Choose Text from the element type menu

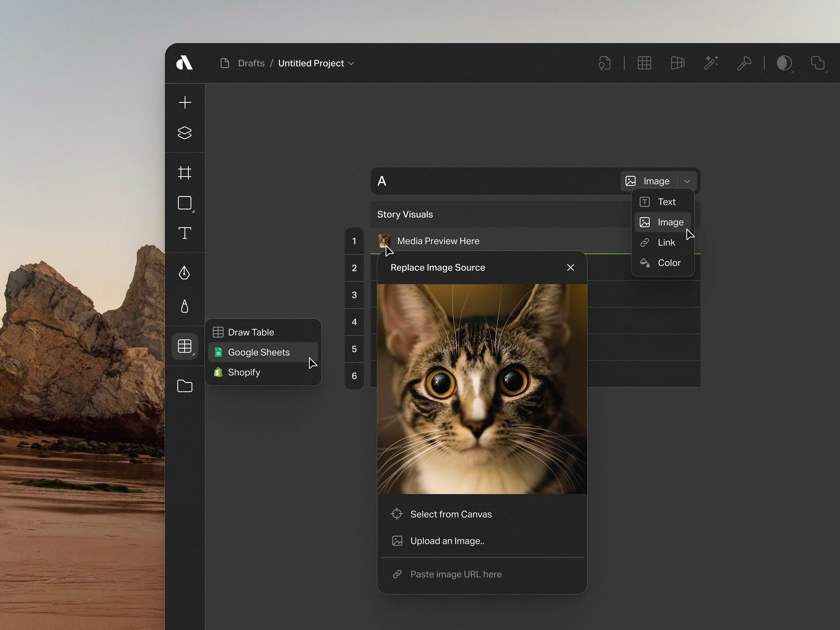pos(667,202)
